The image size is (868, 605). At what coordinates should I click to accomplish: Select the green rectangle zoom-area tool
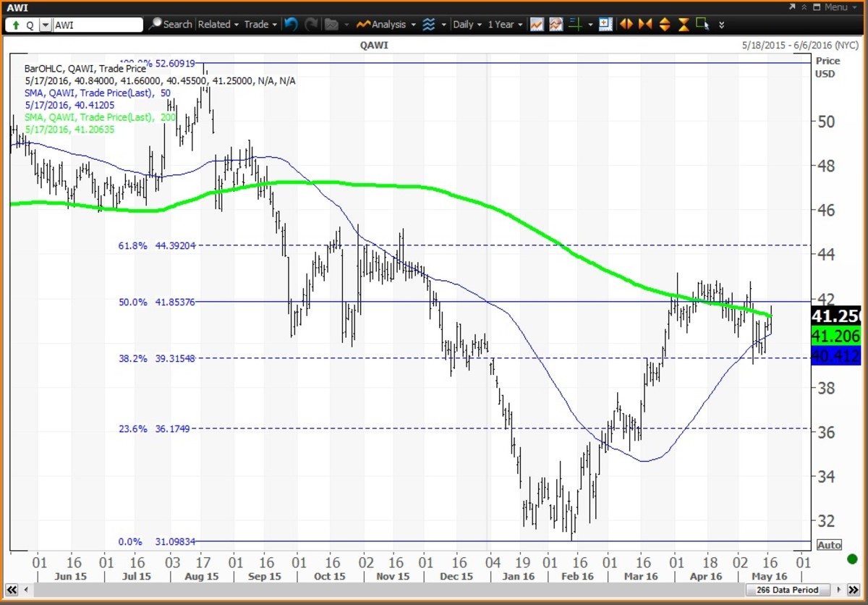click(702, 25)
